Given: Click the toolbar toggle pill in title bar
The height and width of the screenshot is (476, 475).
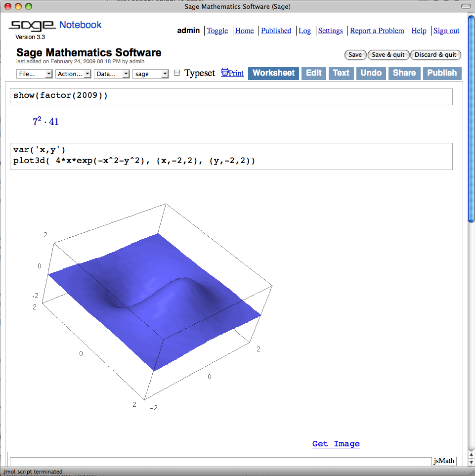Looking at the screenshot, I should pyautogui.click(x=466, y=6).
